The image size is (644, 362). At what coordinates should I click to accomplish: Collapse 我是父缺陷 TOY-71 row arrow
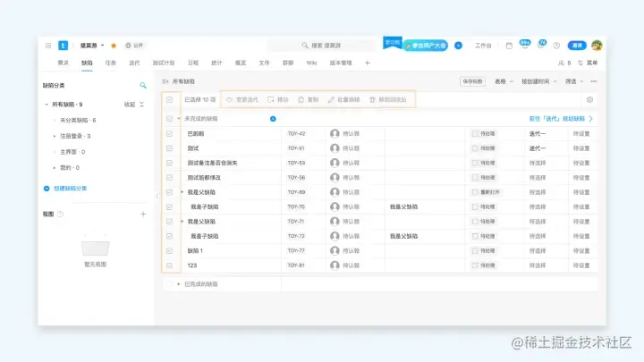pos(182,222)
